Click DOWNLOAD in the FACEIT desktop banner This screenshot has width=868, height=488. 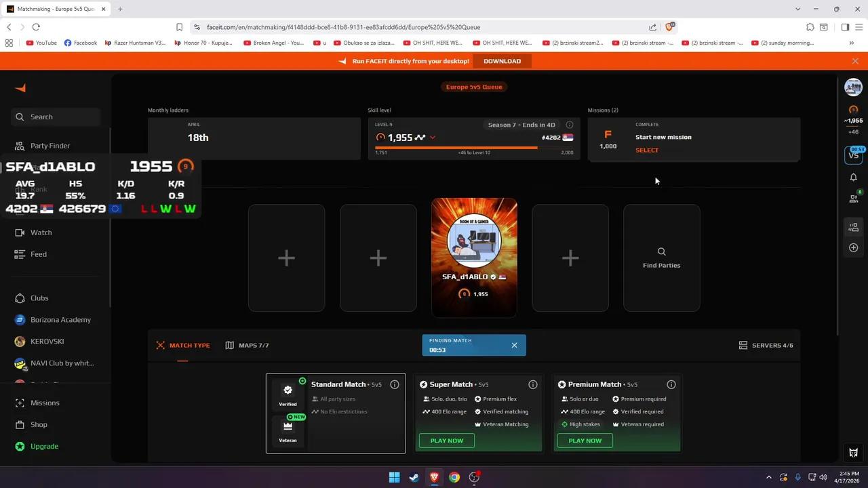coord(502,61)
